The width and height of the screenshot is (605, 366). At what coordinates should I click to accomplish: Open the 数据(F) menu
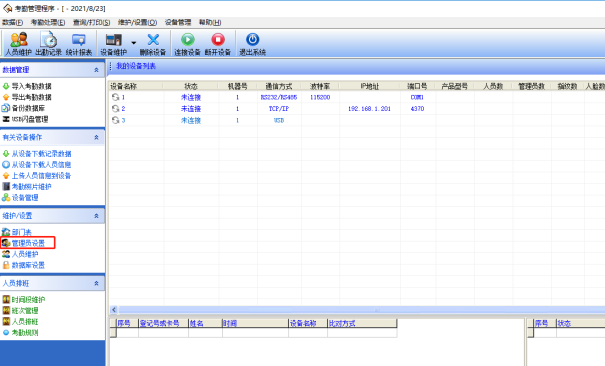(12, 22)
